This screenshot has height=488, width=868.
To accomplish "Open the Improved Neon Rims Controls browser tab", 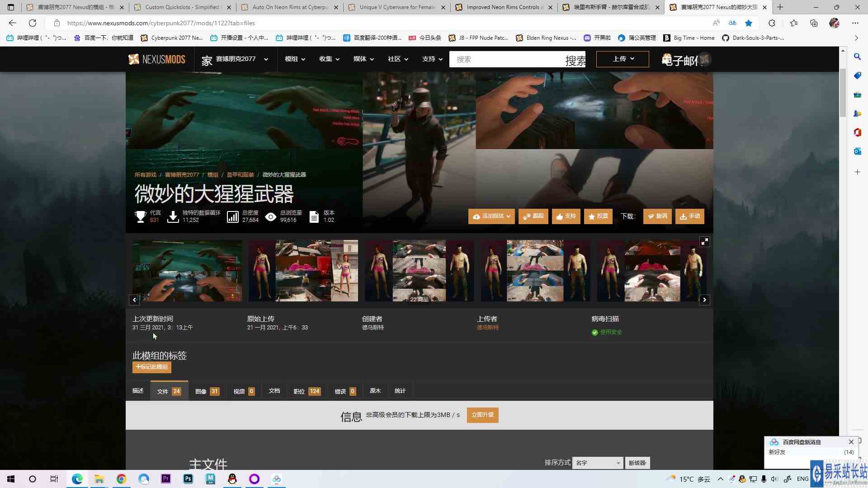I will point(504,7).
